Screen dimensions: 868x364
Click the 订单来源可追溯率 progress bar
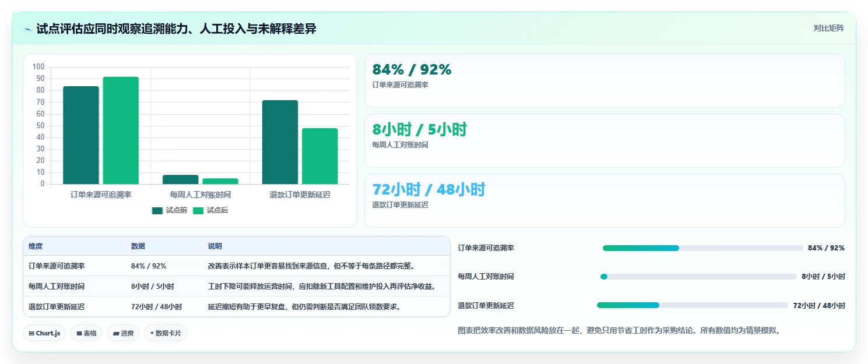pyautogui.click(x=703, y=248)
